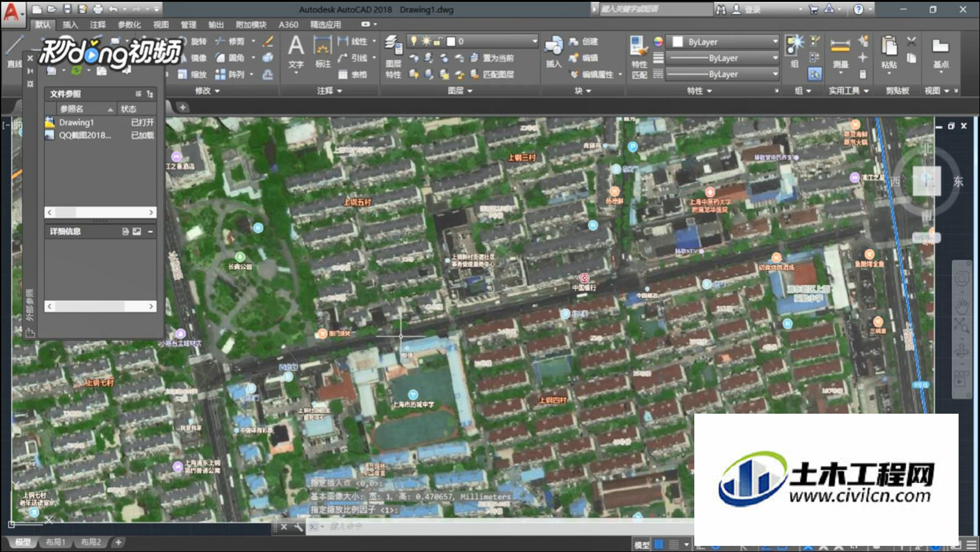Select the 标注 dimension tool
This screenshot has width=980, height=552.
322,51
